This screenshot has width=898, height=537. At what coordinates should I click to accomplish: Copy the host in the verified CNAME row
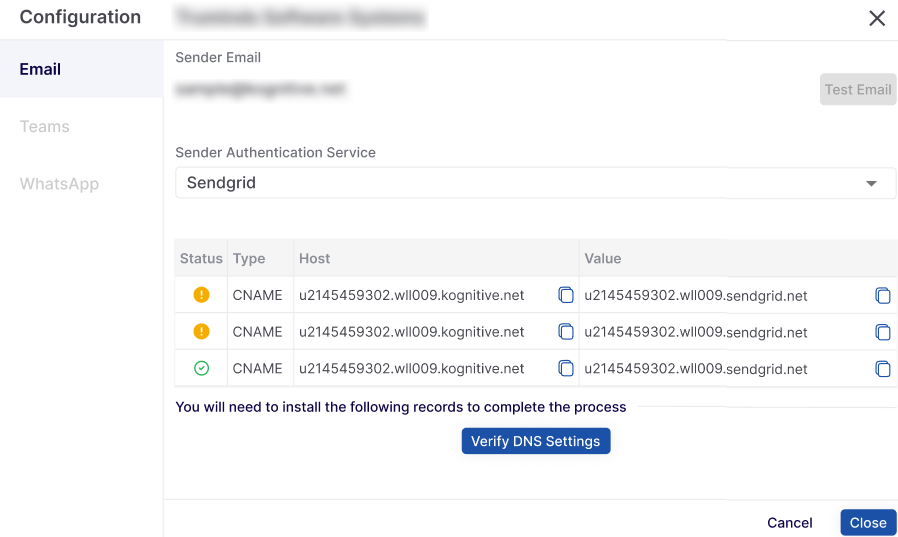566,368
